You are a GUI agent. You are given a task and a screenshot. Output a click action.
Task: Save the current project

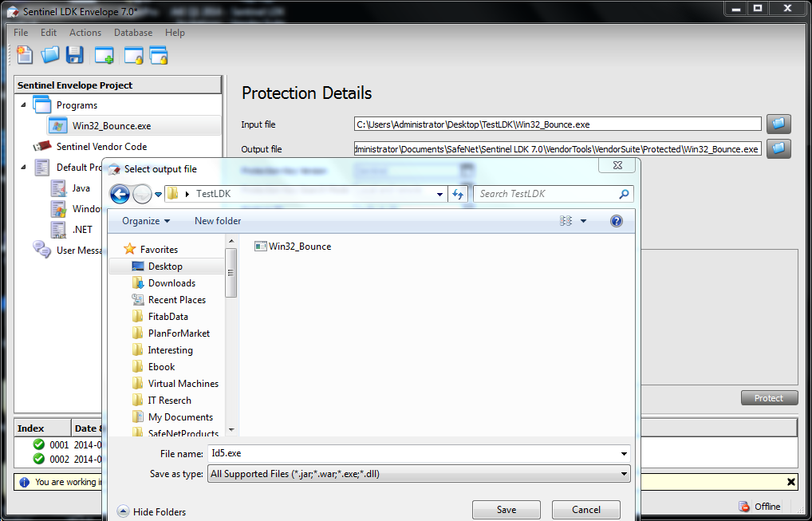(74, 53)
